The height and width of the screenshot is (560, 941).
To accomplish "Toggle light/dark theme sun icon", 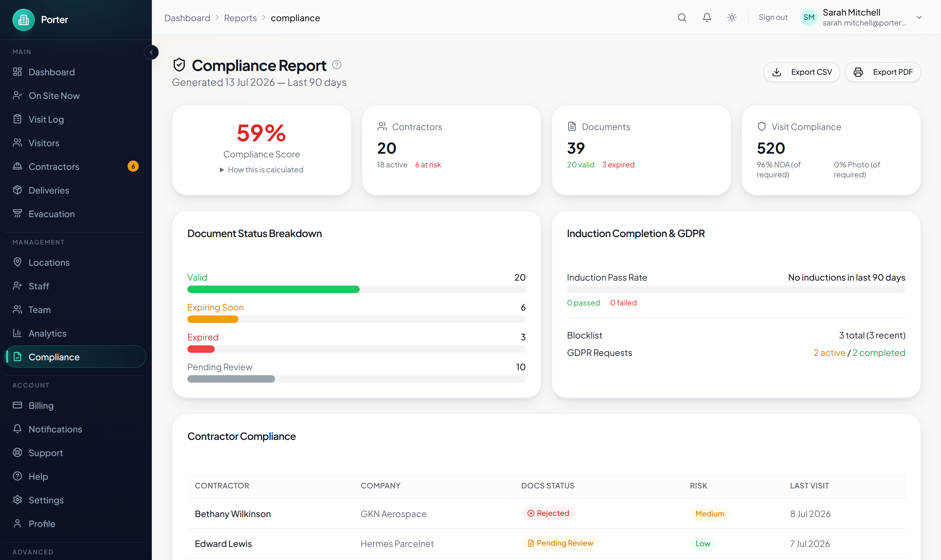I will point(732,17).
